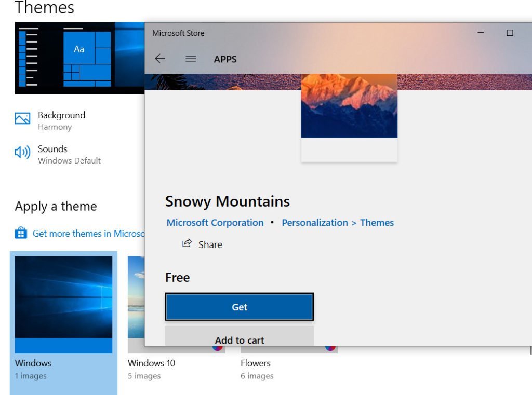
Task: Go back using Microsoft Store back arrow
Action: coord(160,59)
